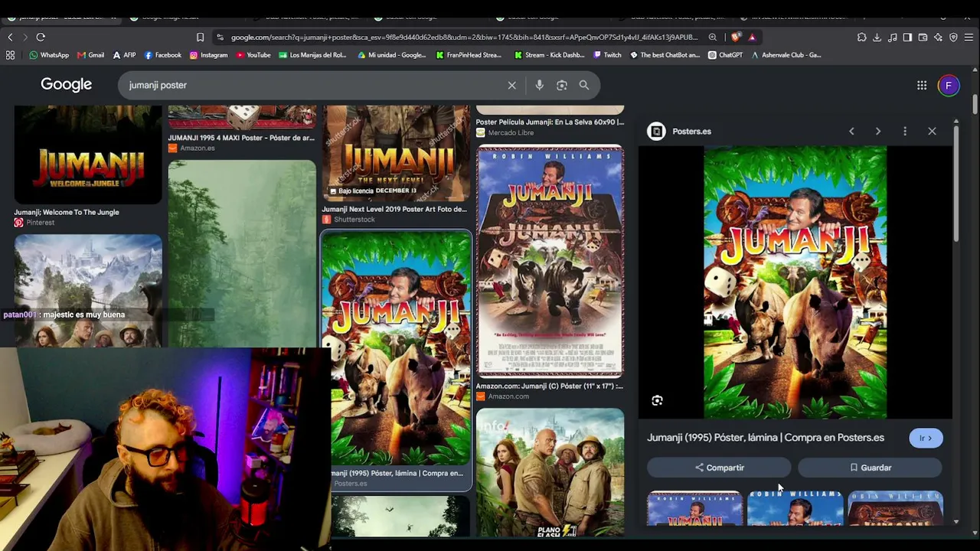Open the Ashenvale Club bookmark
Viewport: 980px width, 551px height.
coord(786,55)
